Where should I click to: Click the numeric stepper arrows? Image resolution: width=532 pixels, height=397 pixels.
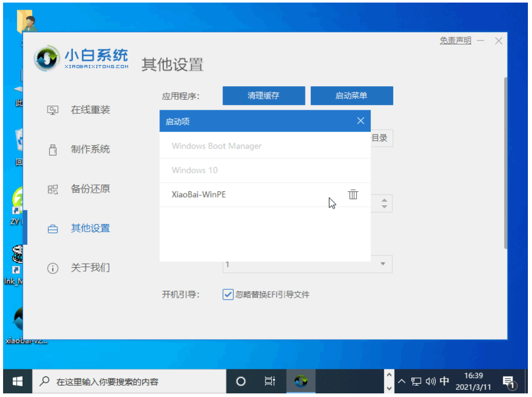(384, 203)
